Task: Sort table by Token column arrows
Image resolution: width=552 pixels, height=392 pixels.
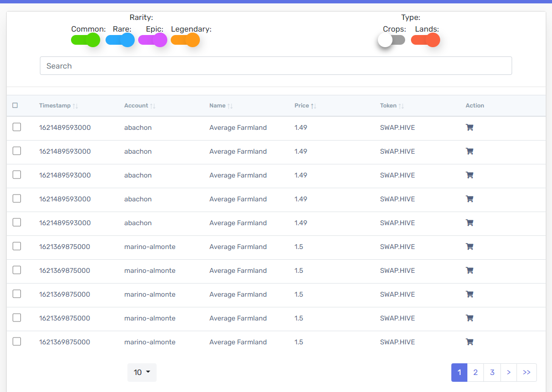Action: (401, 106)
